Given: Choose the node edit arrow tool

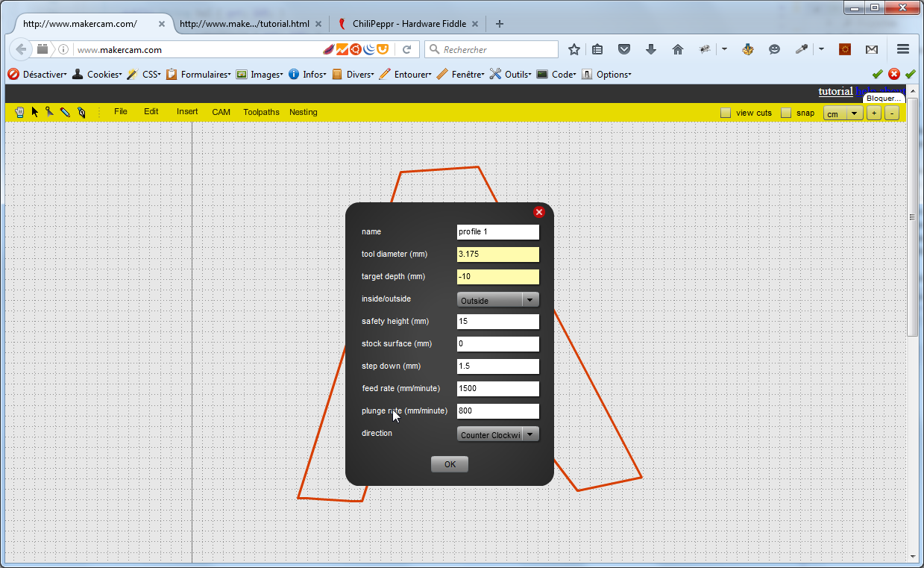Looking at the screenshot, I should click(49, 112).
